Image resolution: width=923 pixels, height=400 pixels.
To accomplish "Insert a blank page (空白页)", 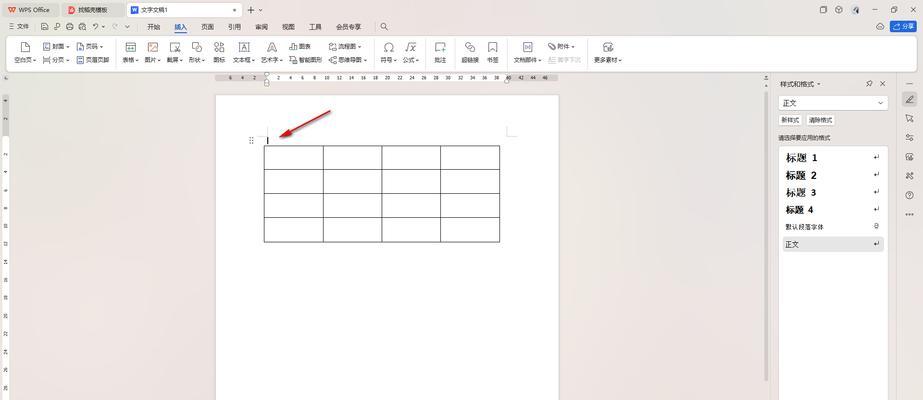I will 25,53.
